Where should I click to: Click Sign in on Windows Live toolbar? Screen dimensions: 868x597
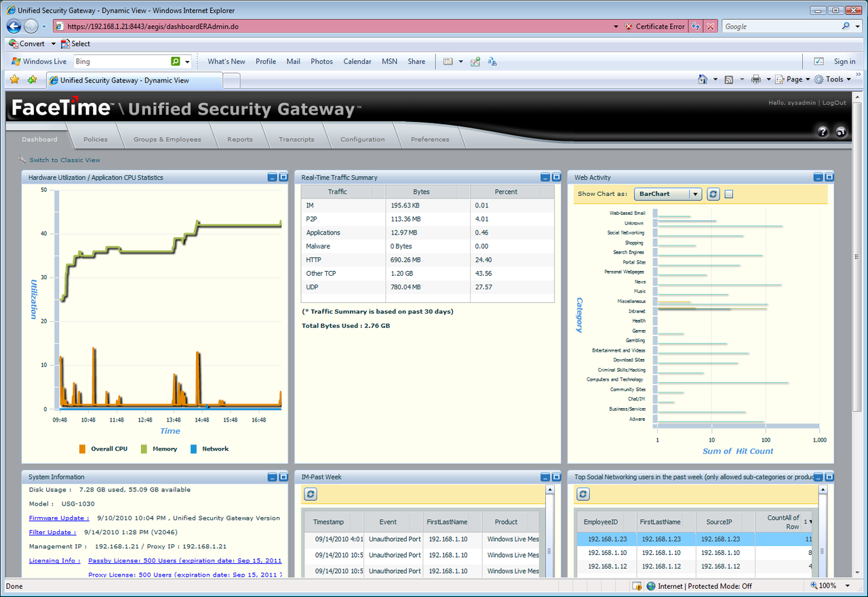tap(844, 61)
